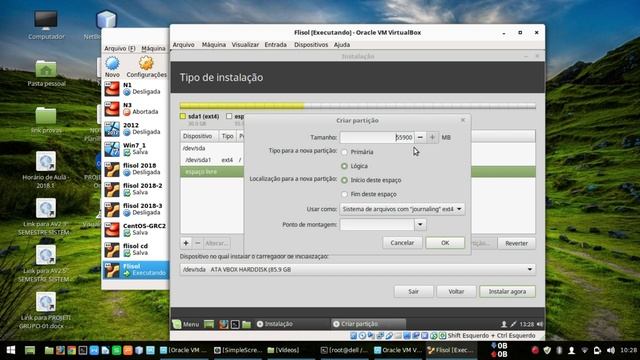Image resolution: width=640 pixels, height=360 pixels.
Task: Click Cancelar in Criar partição dialog
Action: (402, 243)
